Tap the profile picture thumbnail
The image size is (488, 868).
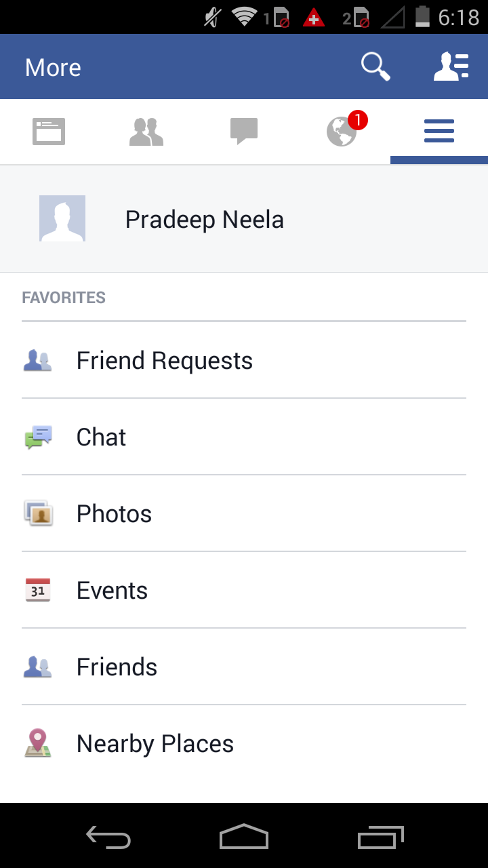62,218
